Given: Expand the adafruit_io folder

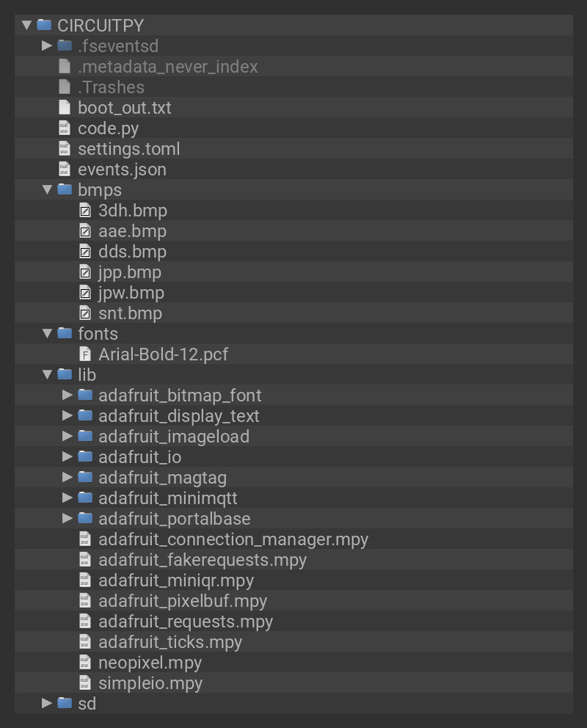Looking at the screenshot, I should pos(68,457).
